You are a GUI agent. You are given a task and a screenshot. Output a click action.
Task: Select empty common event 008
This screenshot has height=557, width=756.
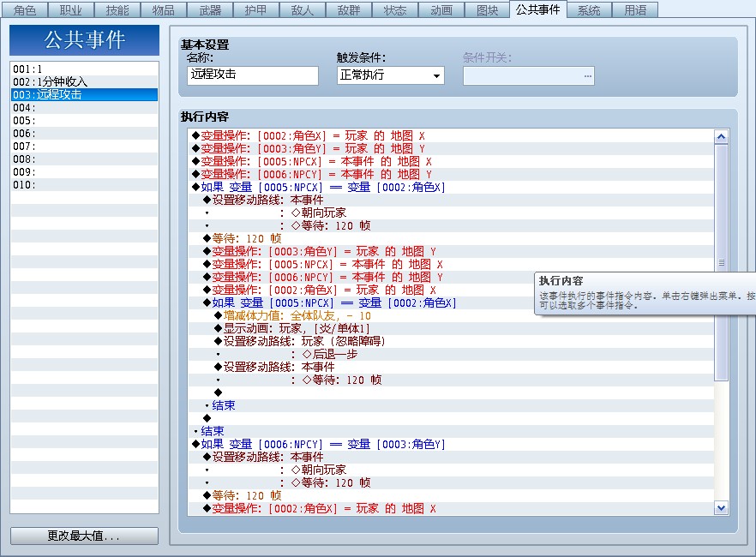coord(84,159)
